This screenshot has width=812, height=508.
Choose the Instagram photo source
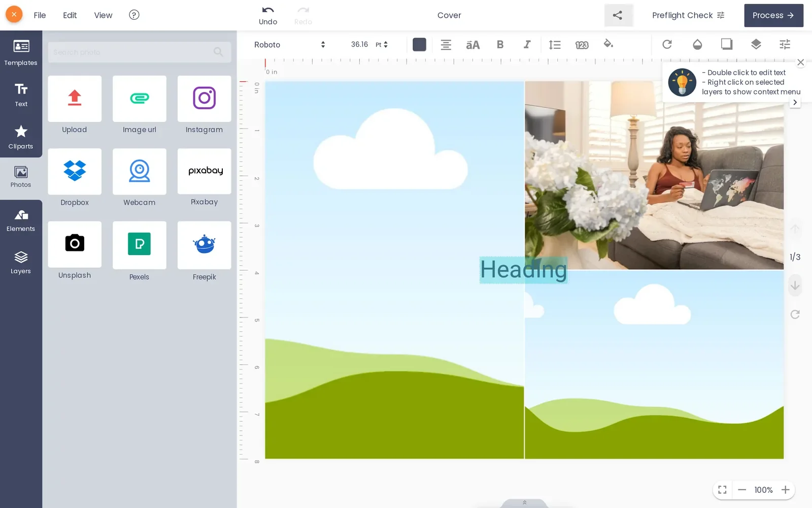coord(205,99)
